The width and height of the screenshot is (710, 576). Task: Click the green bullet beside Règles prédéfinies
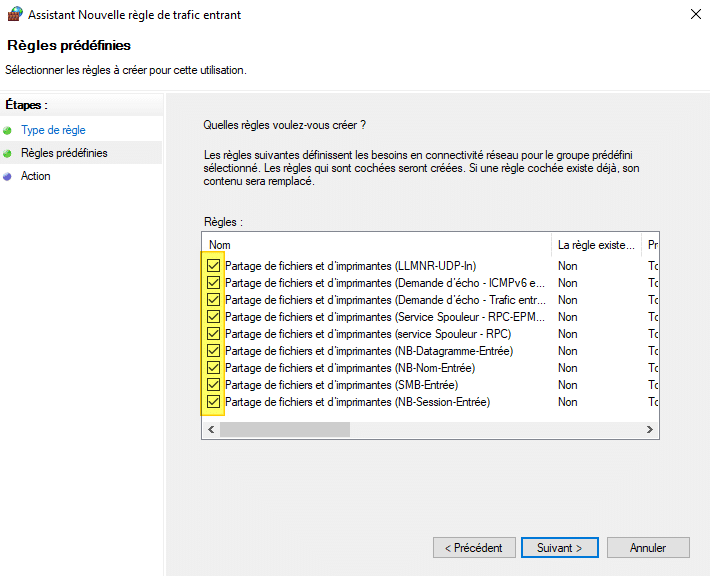(8, 153)
